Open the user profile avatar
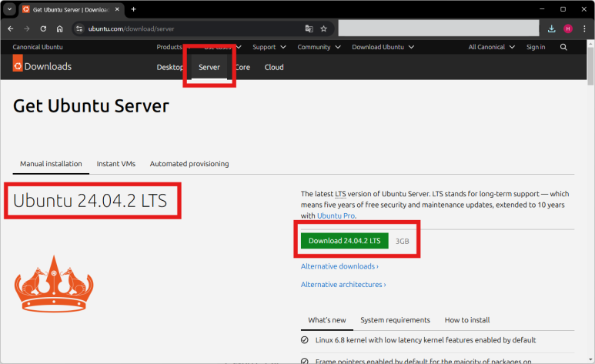 [x=568, y=28]
